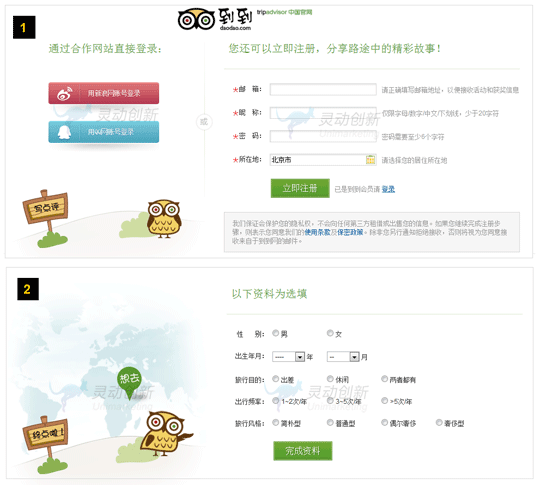Viewport: 540px width, 485px height.
Task: Choose 休闲 as travel purpose
Action: point(330,379)
